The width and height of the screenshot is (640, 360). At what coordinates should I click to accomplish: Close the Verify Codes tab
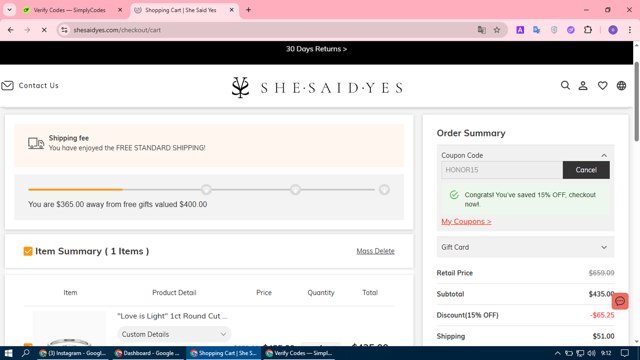click(120, 10)
